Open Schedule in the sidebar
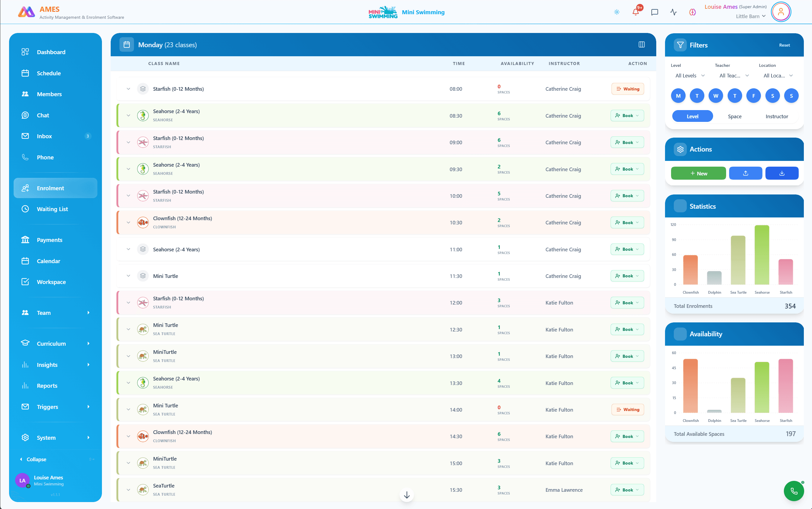The width and height of the screenshot is (812, 509). 56,73
